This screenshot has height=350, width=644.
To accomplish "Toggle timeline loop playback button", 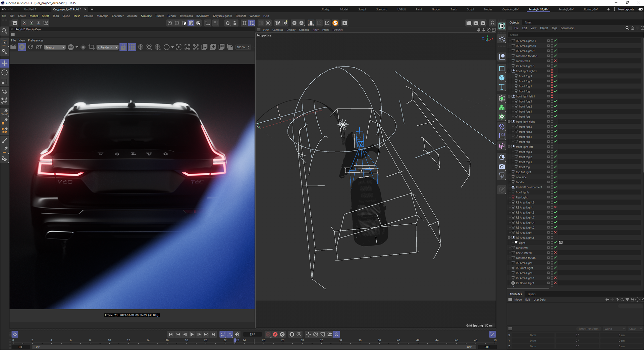I will pyautogui.click(x=223, y=334).
